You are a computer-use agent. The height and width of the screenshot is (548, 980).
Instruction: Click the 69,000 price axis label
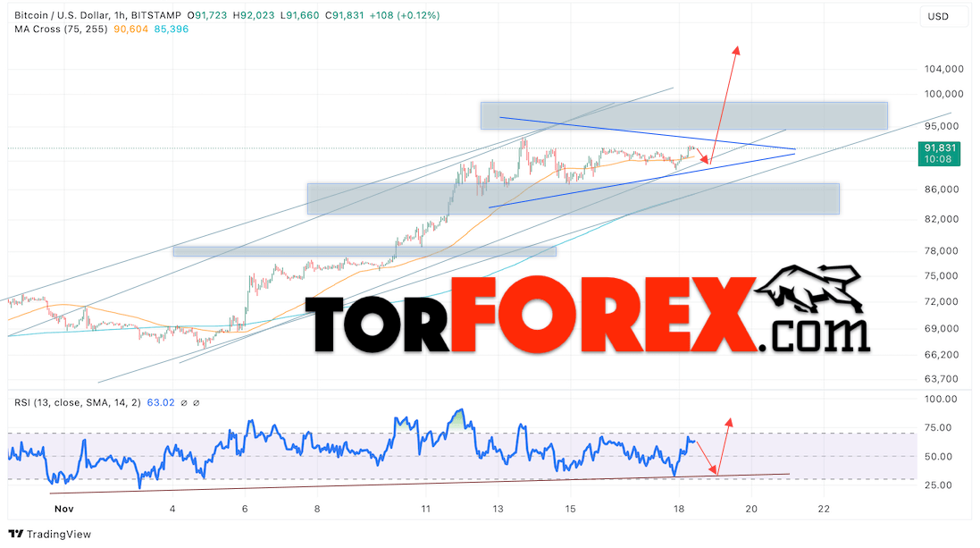[x=942, y=328]
